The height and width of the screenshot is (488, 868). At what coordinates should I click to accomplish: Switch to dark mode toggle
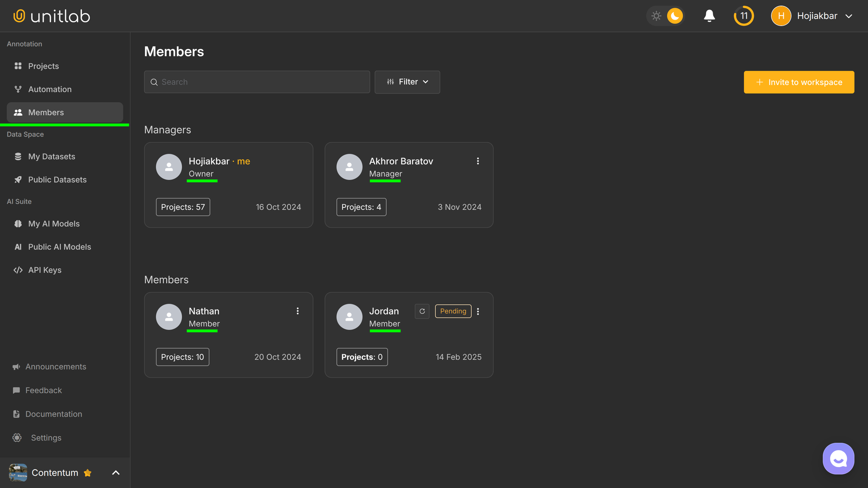coord(674,16)
